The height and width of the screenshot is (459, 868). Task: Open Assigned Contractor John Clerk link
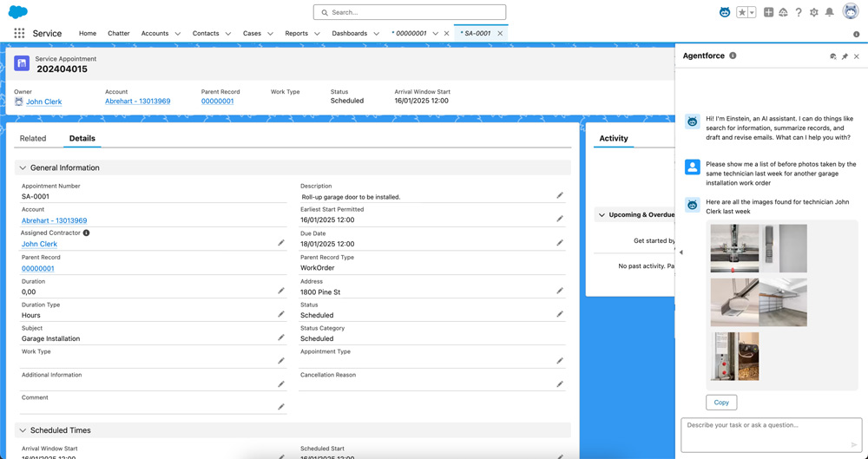click(39, 244)
